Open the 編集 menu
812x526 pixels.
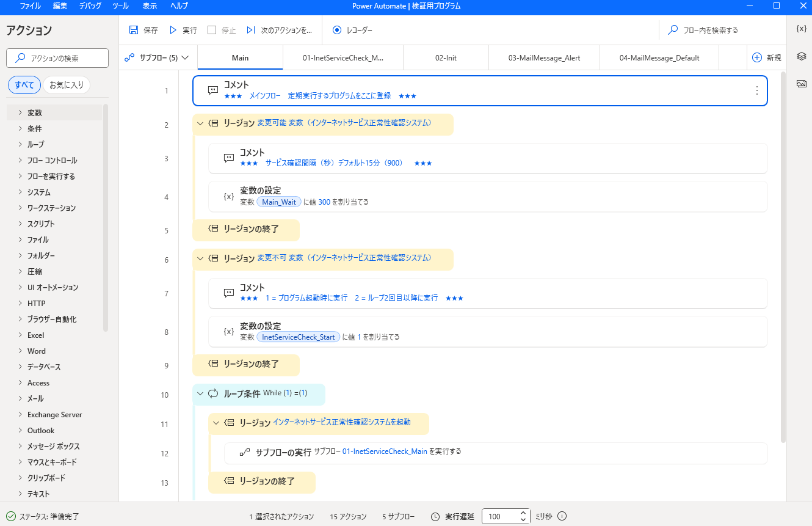click(60, 6)
